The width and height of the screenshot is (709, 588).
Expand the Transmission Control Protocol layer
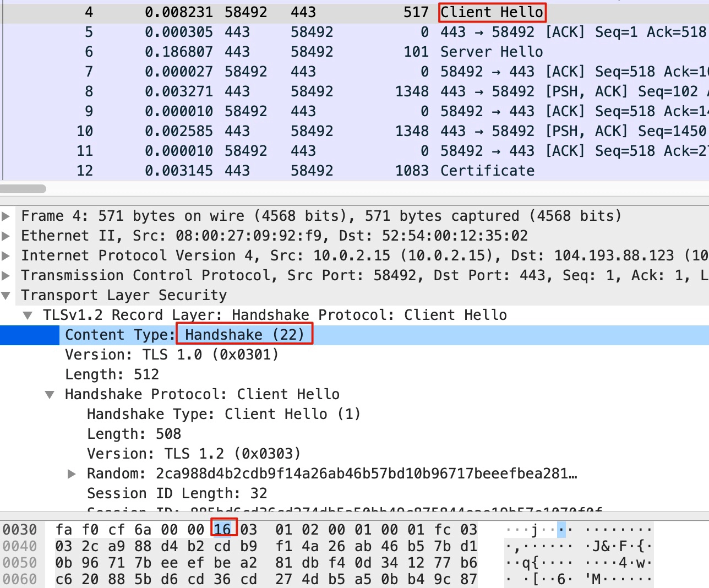(x=6, y=276)
